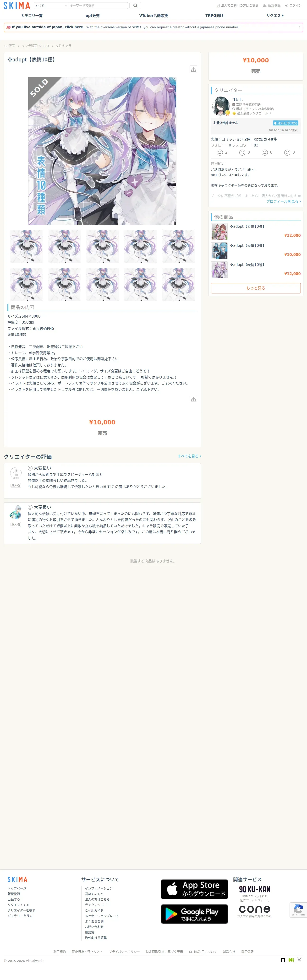The image size is (307, 980).
Task: Open the すべて category dropdown in search bar
Action: [x=51, y=5]
